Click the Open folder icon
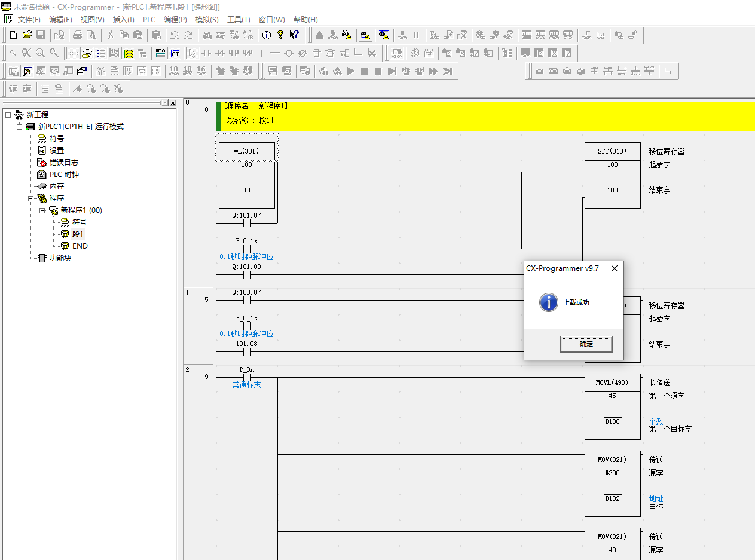Viewport: 755px width, 560px height. pos(27,35)
